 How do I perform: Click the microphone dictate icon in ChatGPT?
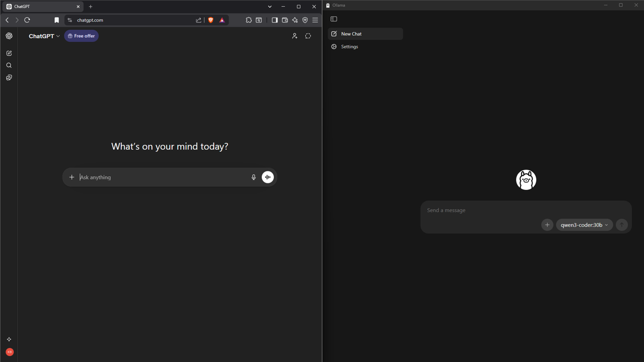click(254, 177)
